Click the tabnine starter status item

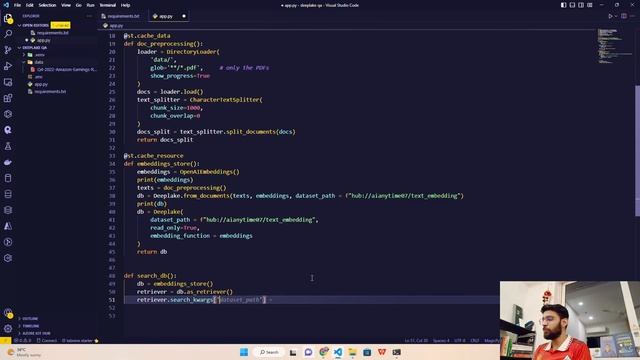pyautogui.click(x=80, y=340)
